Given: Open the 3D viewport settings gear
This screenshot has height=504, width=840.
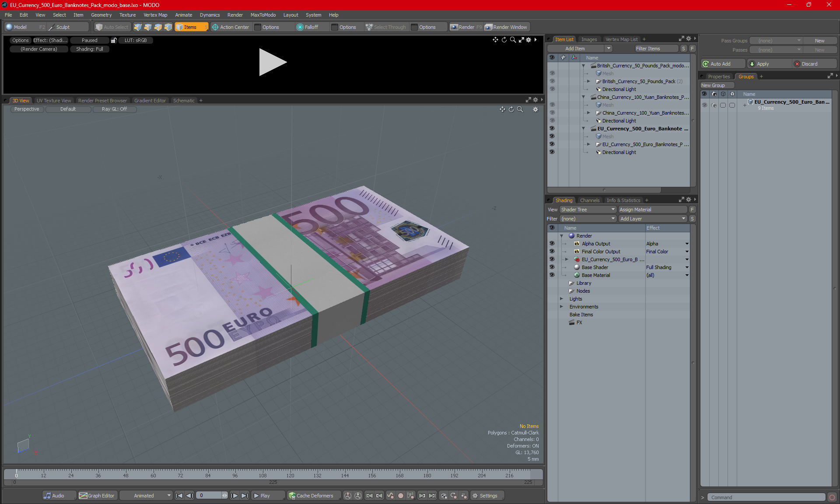Looking at the screenshot, I should click(x=535, y=109).
